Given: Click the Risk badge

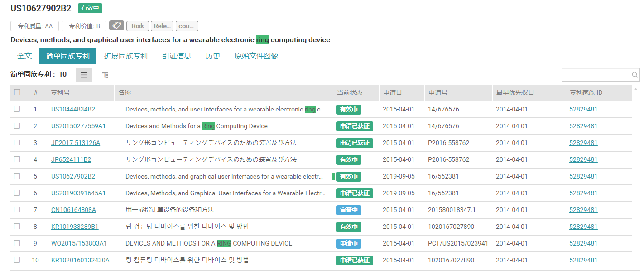Looking at the screenshot, I should point(137,26).
